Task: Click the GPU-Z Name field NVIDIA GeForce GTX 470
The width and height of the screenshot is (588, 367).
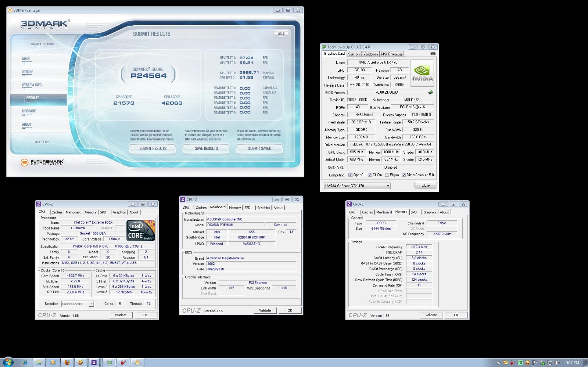Action: point(378,62)
